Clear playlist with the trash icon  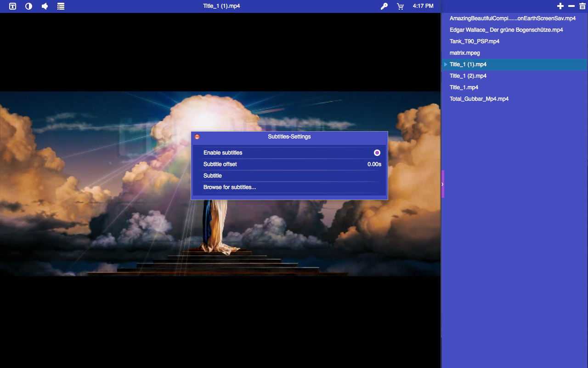582,6
